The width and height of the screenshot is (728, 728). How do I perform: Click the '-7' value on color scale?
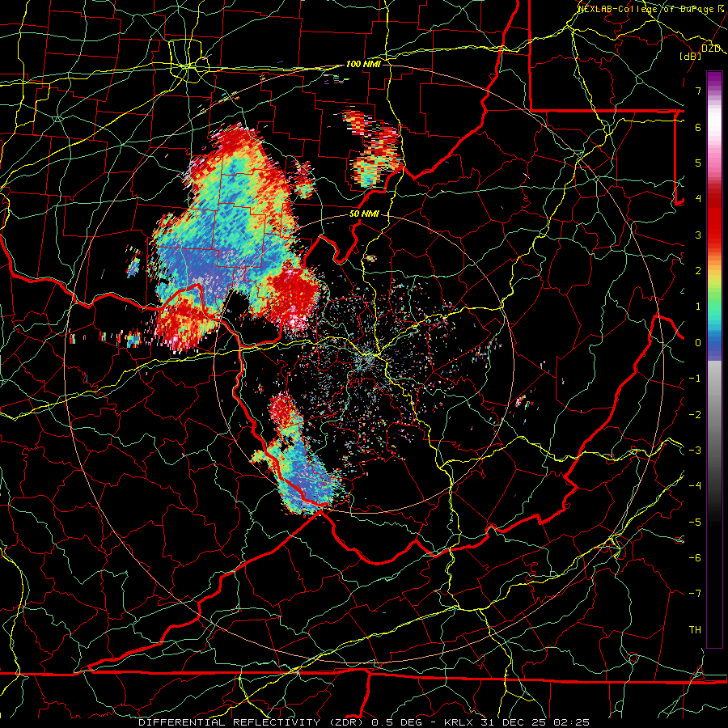[x=695, y=594]
